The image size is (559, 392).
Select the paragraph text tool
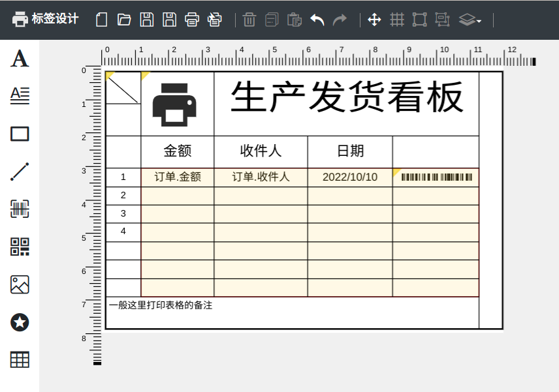point(19,95)
